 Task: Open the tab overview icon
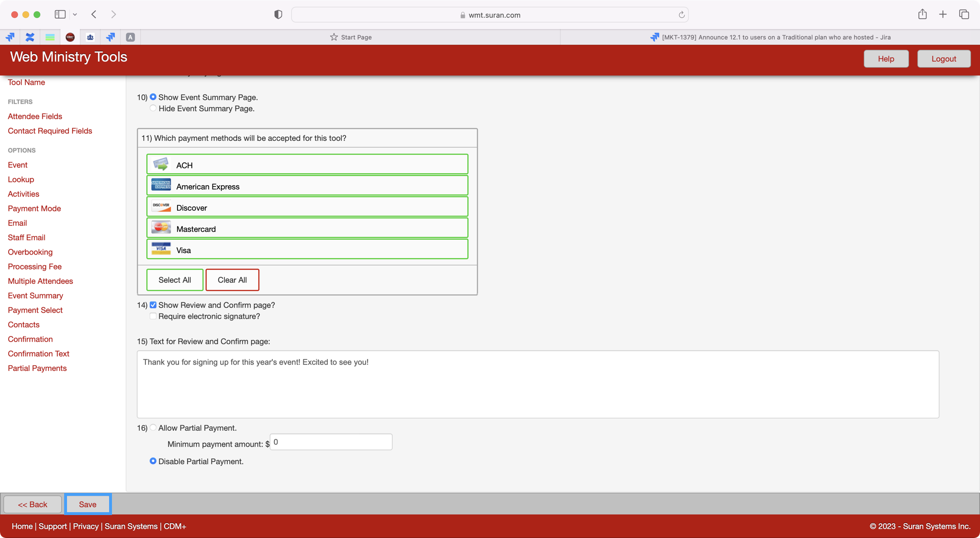964,14
